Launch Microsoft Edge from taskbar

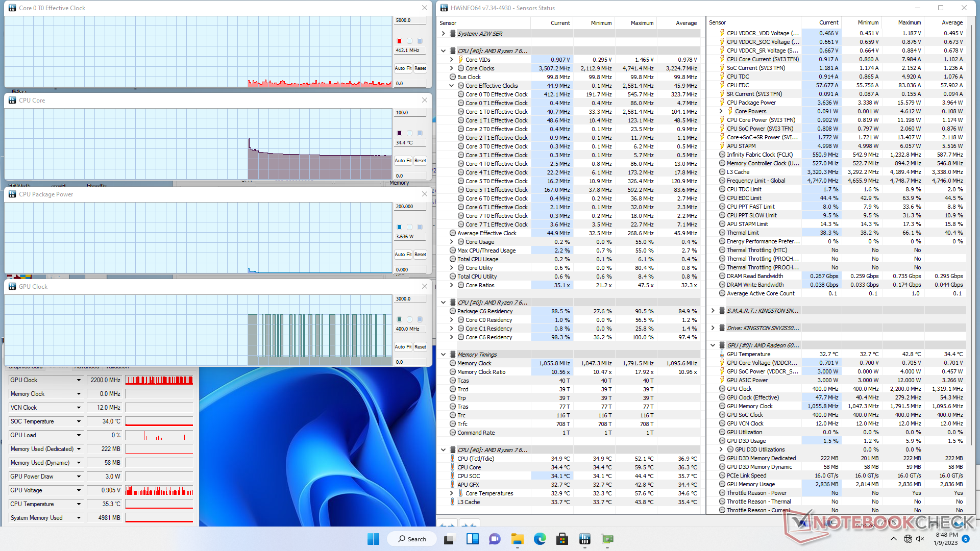pos(540,539)
